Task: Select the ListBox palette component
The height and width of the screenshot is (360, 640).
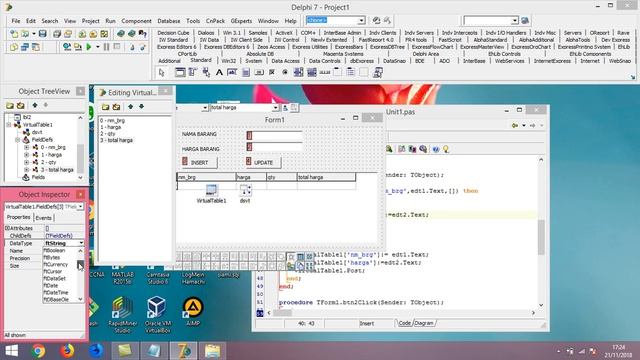Action: pyautogui.click(x=298, y=73)
